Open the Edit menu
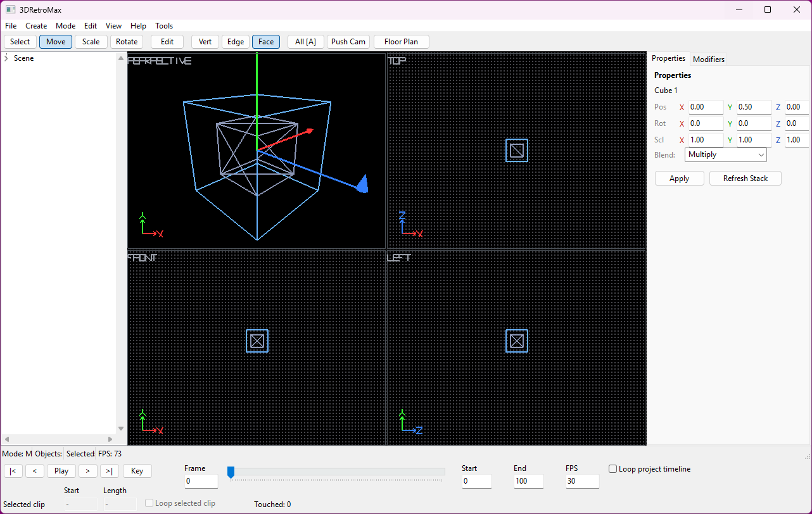Screen dimensions: 812x514 (x=91, y=26)
